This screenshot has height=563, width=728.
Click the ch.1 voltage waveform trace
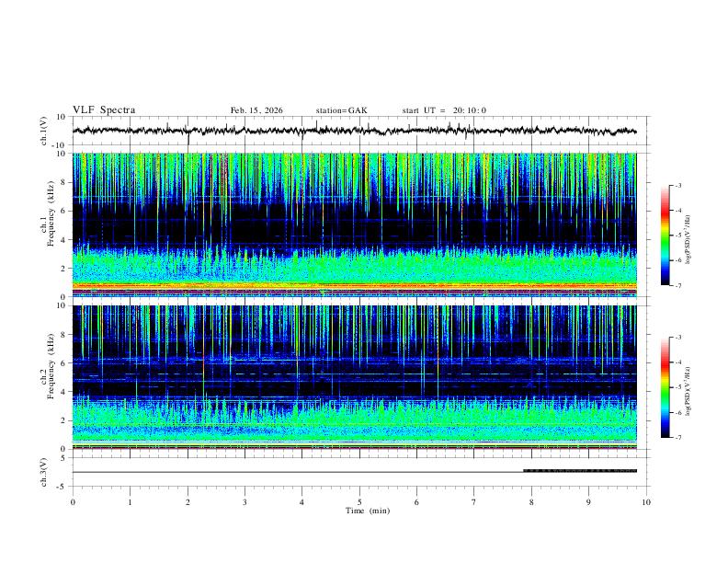(x=354, y=131)
